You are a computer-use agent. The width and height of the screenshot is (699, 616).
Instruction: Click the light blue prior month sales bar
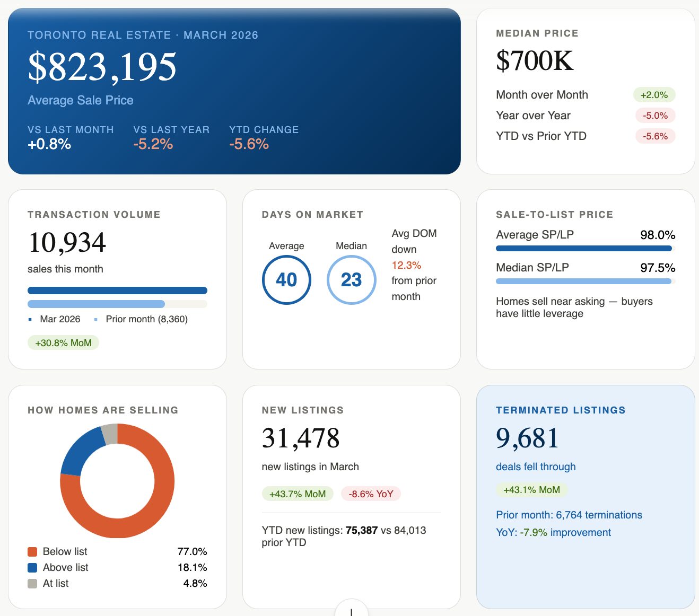(96, 304)
